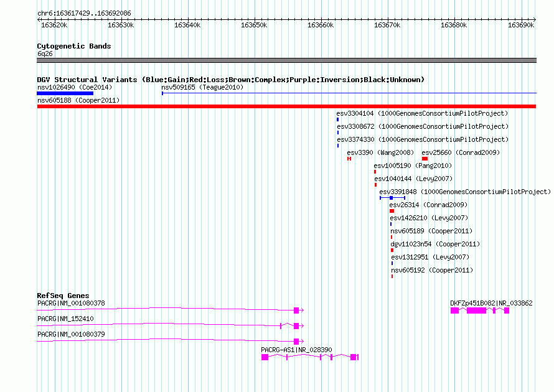The image size is (554, 392).
Task: Select the red esv26314 loss block
Action: [392, 211]
